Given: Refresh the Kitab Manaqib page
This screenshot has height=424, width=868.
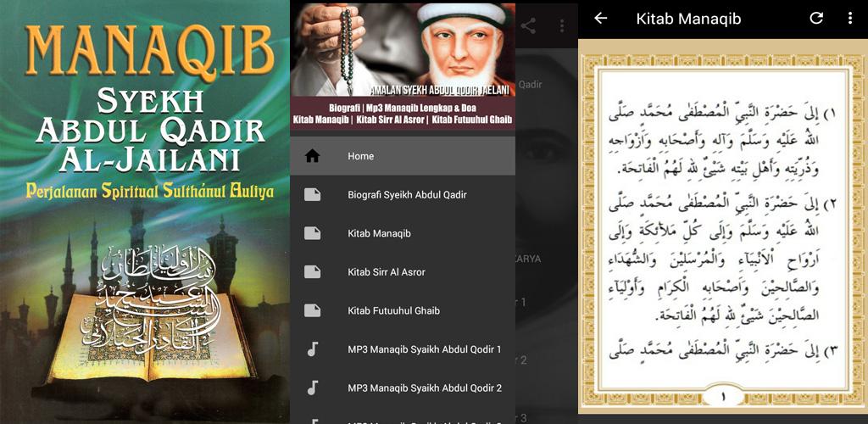Looking at the screenshot, I should [x=816, y=19].
